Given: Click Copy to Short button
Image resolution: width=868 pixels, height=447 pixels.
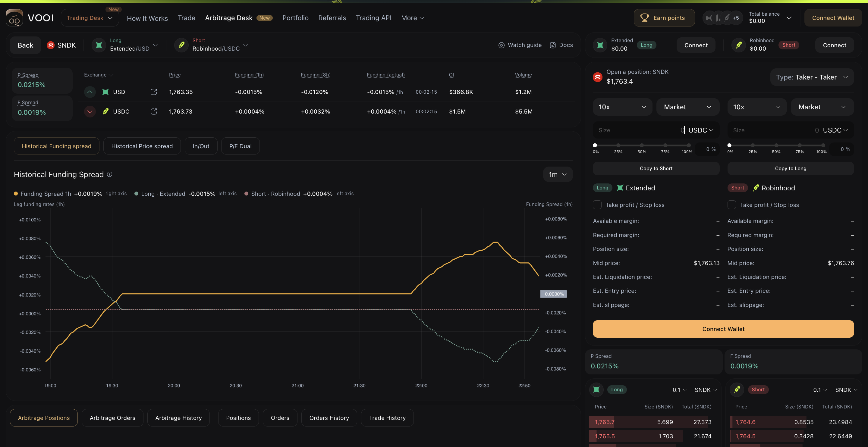Looking at the screenshot, I should (656, 168).
